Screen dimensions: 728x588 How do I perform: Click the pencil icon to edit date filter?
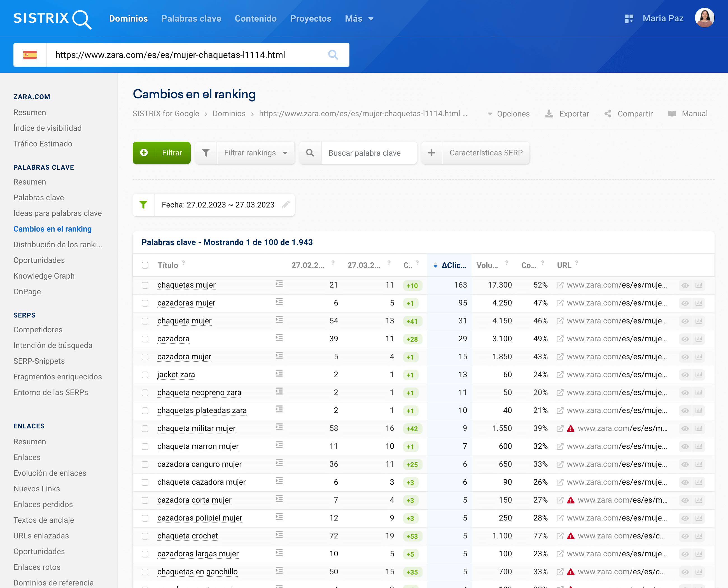coord(286,205)
